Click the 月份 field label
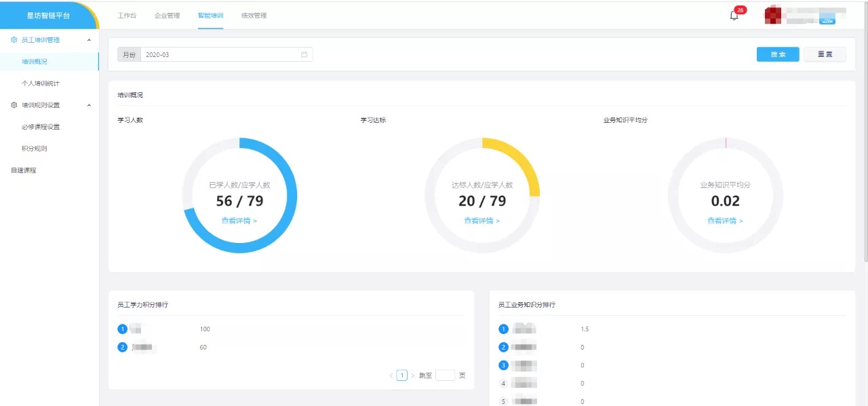 pyautogui.click(x=129, y=54)
